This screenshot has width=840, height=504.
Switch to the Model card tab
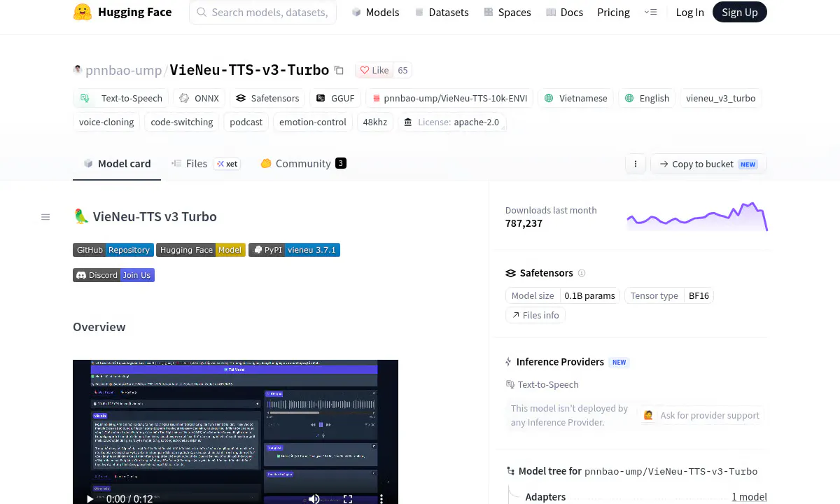tap(117, 164)
